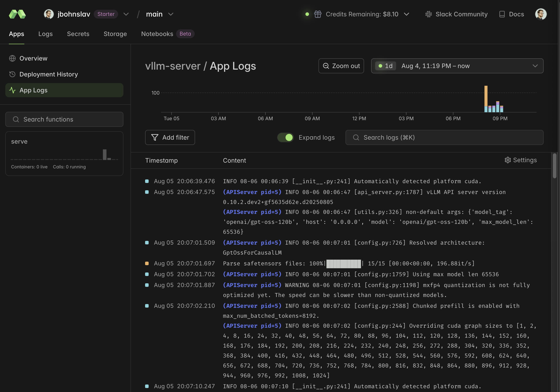Open the user profile avatar at top right
The height and width of the screenshot is (392, 560).
click(541, 14)
